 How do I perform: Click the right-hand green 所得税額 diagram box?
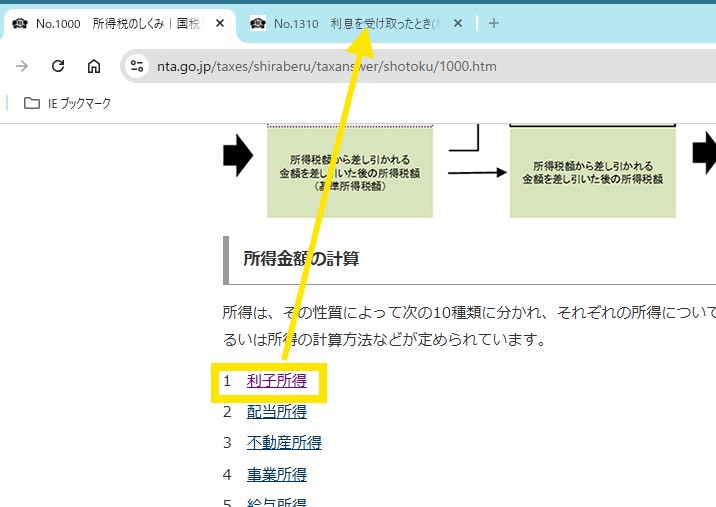point(592,173)
